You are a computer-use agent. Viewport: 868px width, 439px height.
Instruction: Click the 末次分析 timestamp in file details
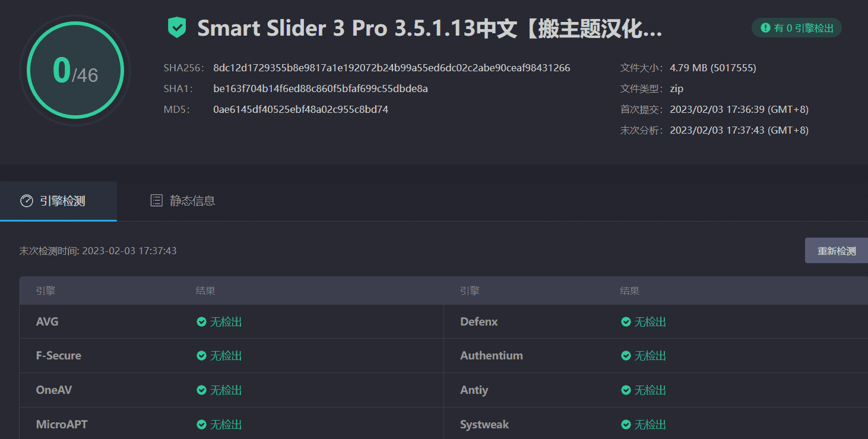pyautogui.click(x=739, y=131)
